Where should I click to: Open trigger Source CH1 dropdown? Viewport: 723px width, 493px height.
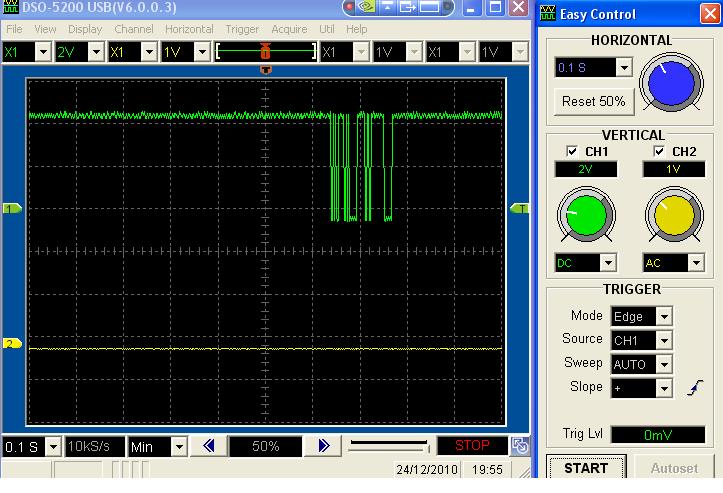tap(664, 340)
